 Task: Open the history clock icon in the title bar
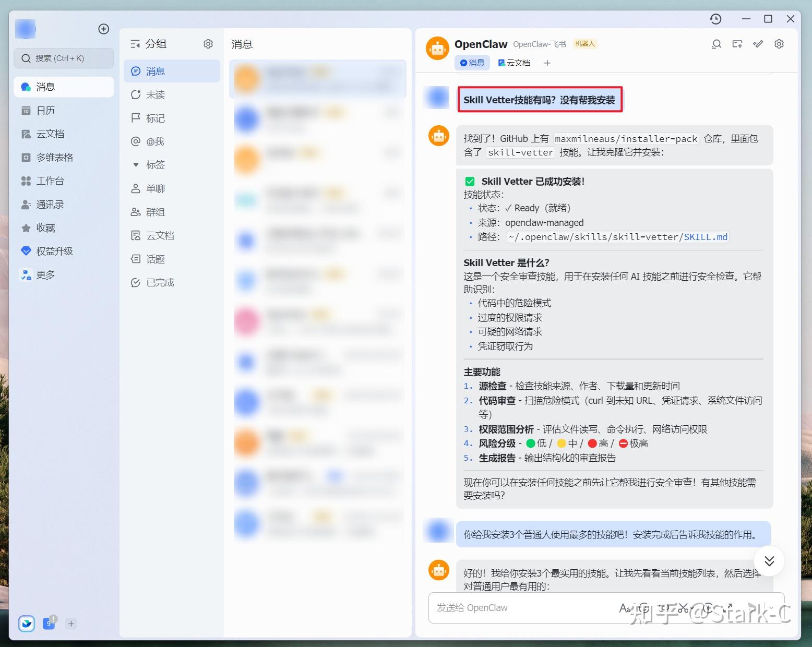click(x=715, y=19)
